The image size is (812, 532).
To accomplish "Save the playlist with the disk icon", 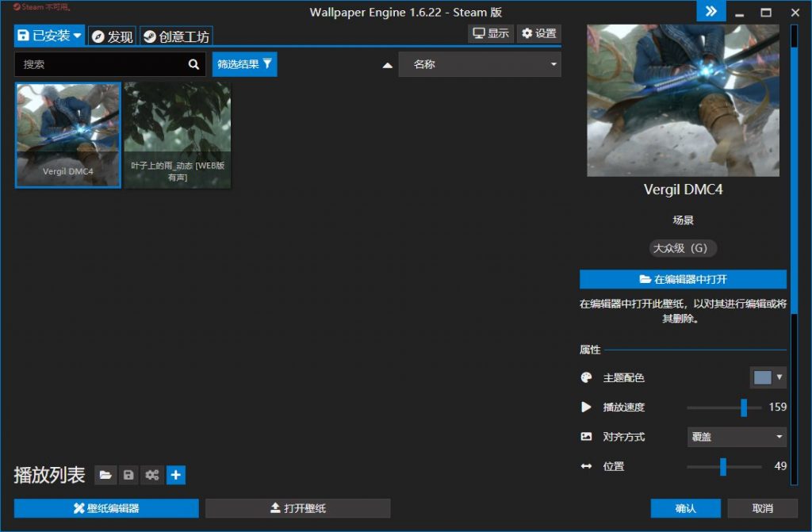I will pos(128,475).
